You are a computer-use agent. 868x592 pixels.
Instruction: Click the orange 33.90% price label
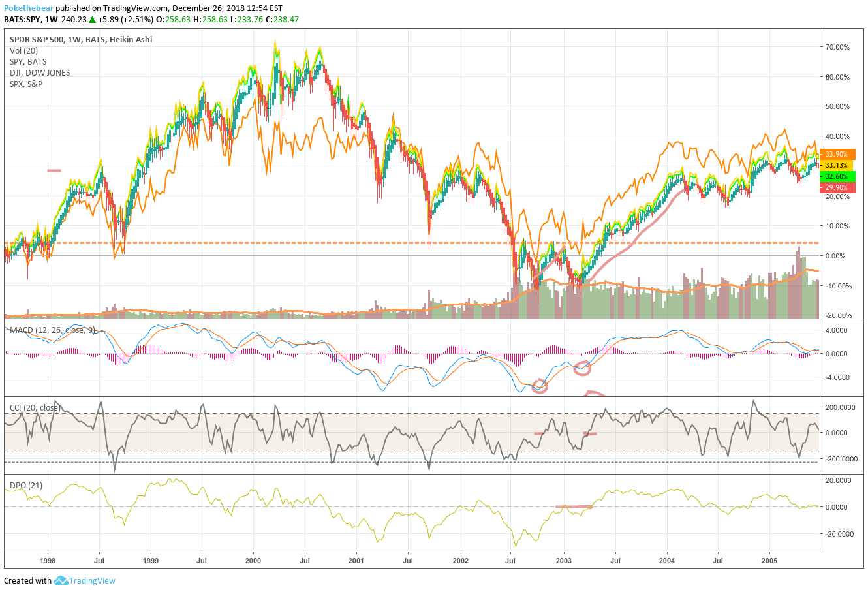coord(836,155)
